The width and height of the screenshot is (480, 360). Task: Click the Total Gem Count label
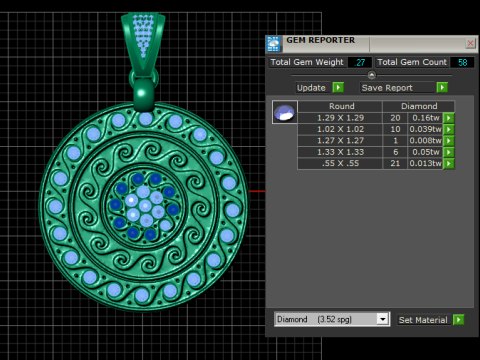click(412, 62)
